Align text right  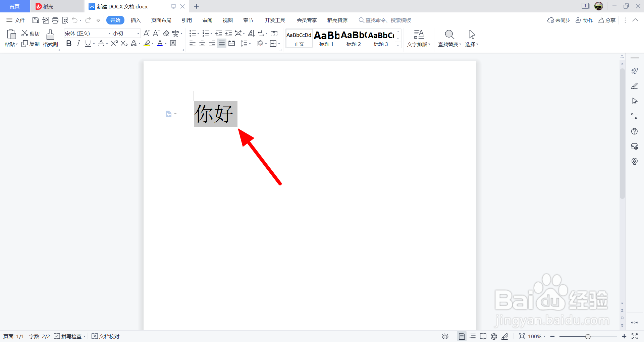212,44
